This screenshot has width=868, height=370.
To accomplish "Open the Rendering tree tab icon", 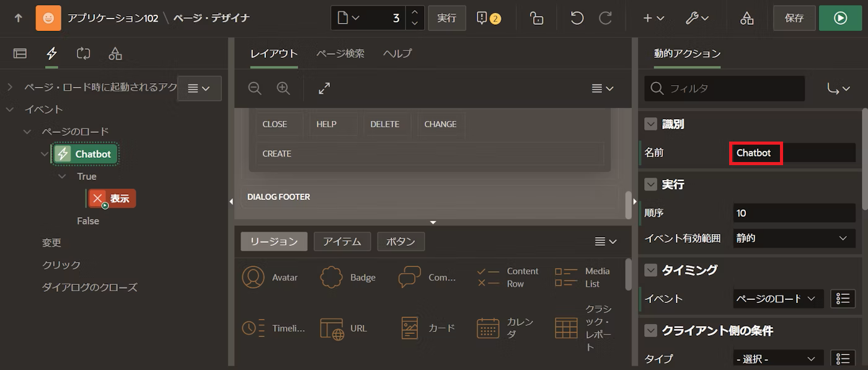I will tap(20, 53).
